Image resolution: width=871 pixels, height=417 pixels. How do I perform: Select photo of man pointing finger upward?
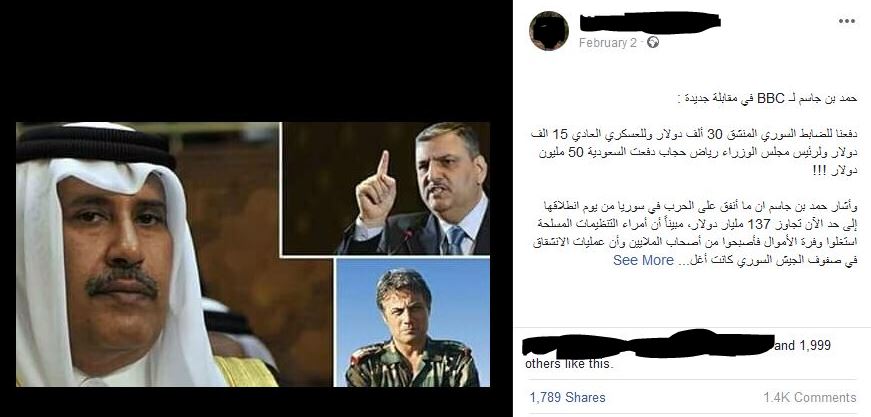[386, 189]
